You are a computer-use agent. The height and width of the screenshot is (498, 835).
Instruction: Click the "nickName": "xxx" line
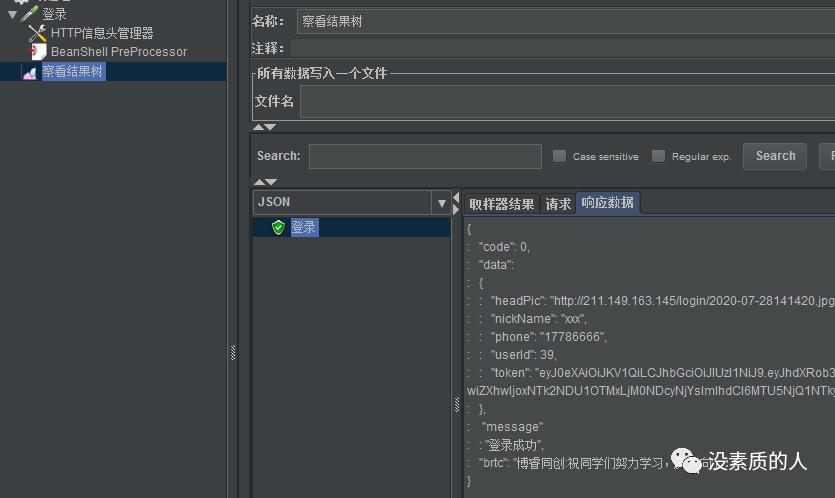(x=538, y=319)
